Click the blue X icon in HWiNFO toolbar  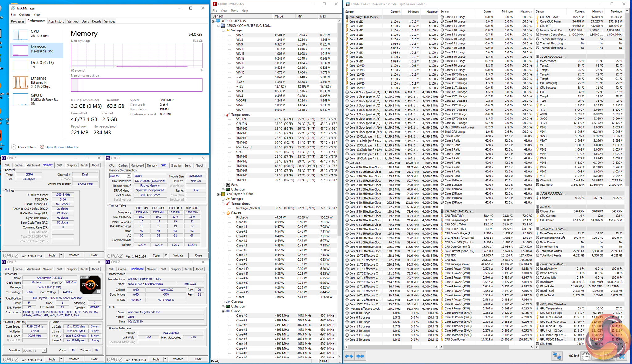[x=622, y=356]
